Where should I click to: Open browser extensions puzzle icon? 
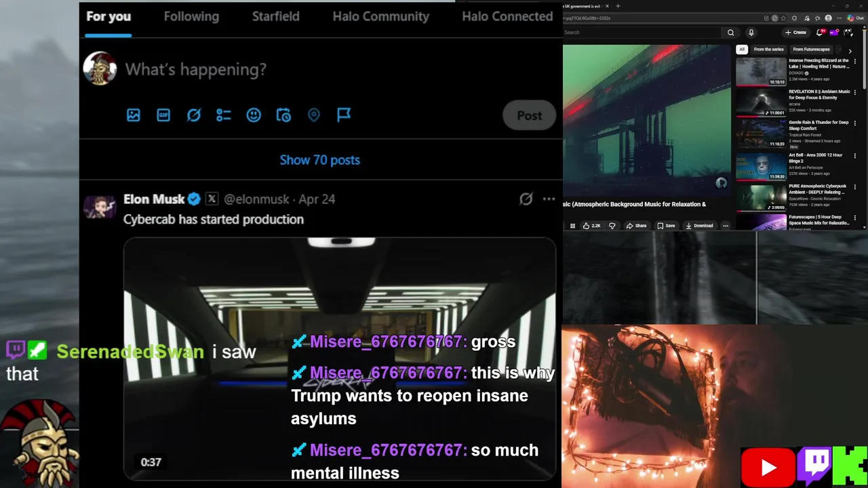click(x=794, y=18)
